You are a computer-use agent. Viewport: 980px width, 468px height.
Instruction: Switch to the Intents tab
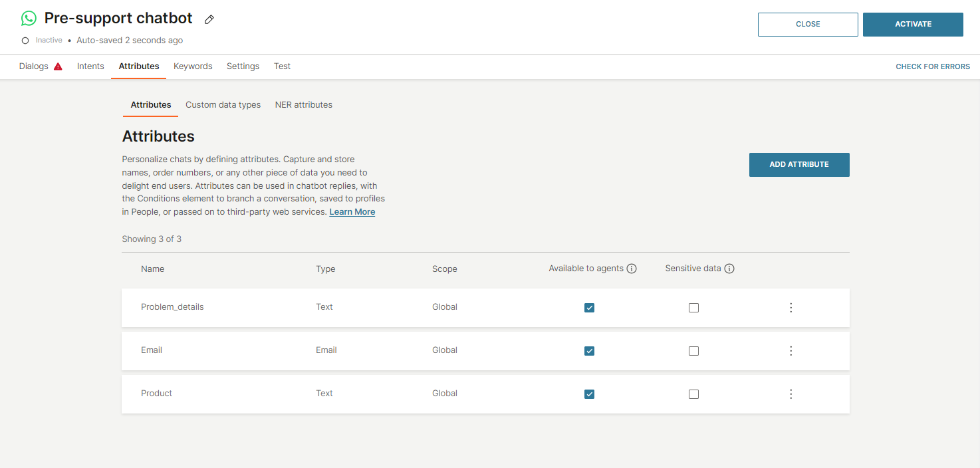90,66
